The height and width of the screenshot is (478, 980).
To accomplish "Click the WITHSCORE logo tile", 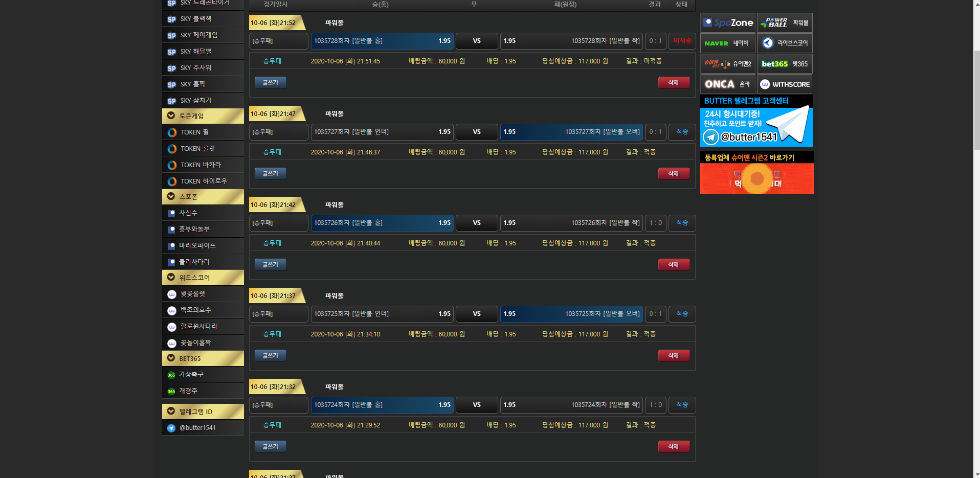I will 784,84.
